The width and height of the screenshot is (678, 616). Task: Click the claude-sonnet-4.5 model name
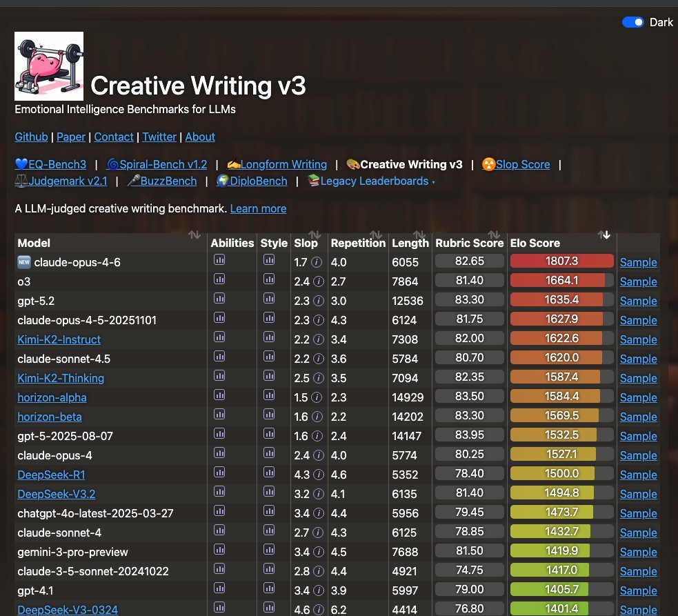(64, 359)
